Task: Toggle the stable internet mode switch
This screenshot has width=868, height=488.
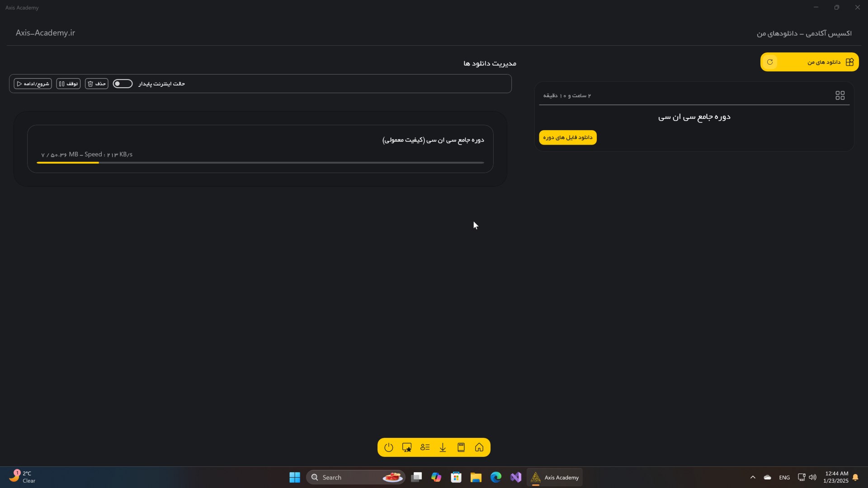Action: point(123,84)
